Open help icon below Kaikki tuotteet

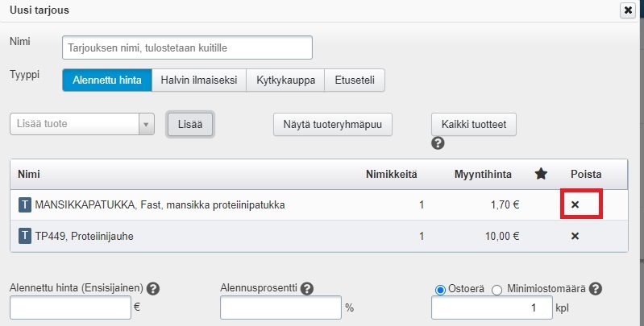pos(438,143)
